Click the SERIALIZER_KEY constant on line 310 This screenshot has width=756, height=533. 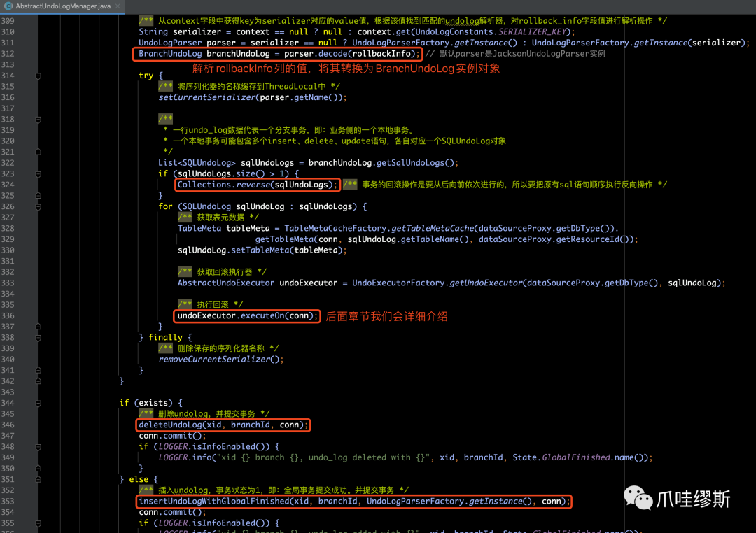tap(532, 31)
